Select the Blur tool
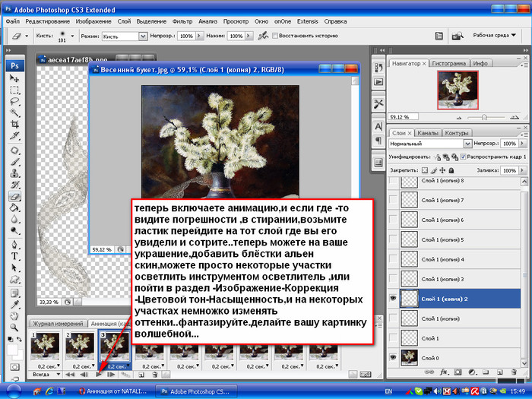 [14, 219]
